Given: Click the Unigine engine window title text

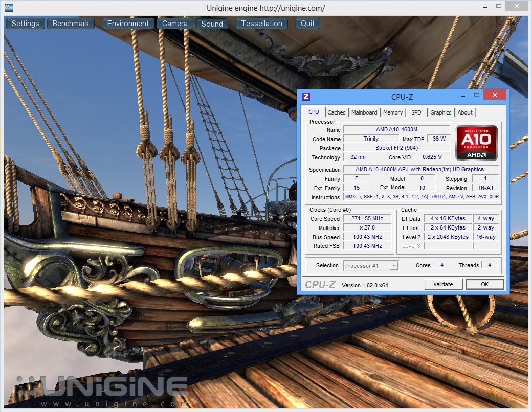Looking at the screenshot, I should pyautogui.click(x=265, y=8).
